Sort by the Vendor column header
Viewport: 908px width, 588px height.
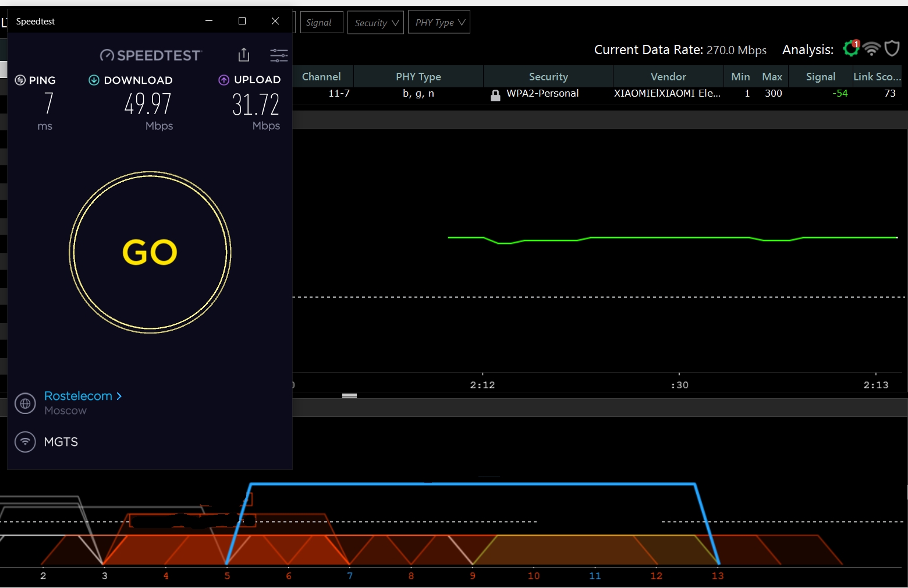(x=668, y=76)
